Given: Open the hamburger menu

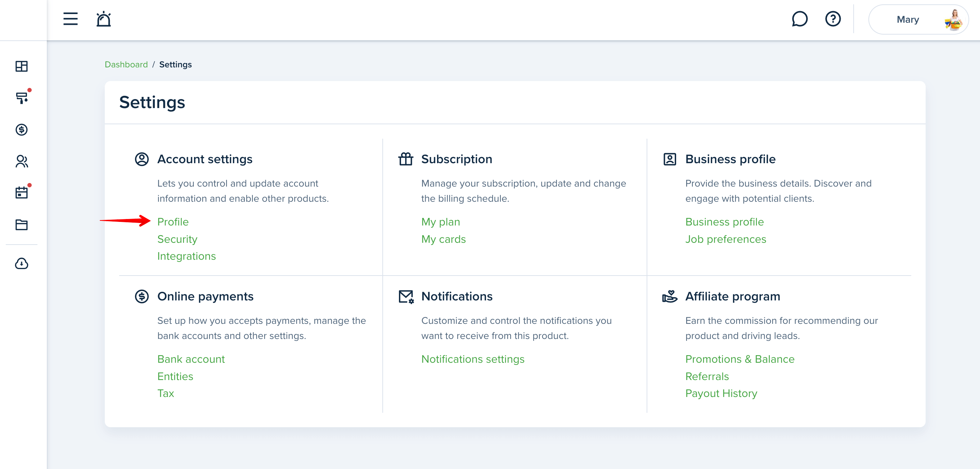Looking at the screenshot, I should click(x=70, y=19).
